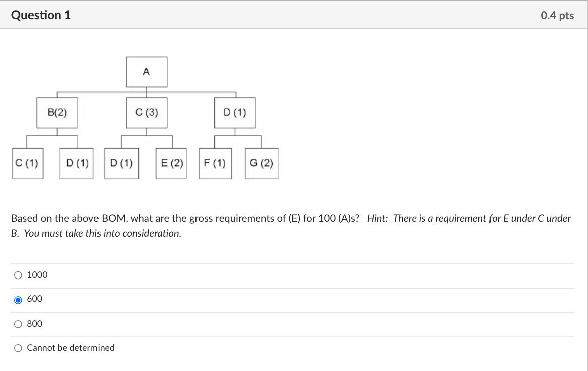Select the 1000 answer radio button
The image size is (588, 371).
pos(18,275)
